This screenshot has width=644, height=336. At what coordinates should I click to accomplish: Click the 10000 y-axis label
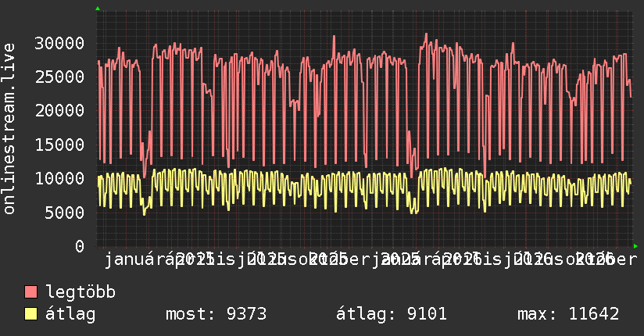[x=59, y=178]
